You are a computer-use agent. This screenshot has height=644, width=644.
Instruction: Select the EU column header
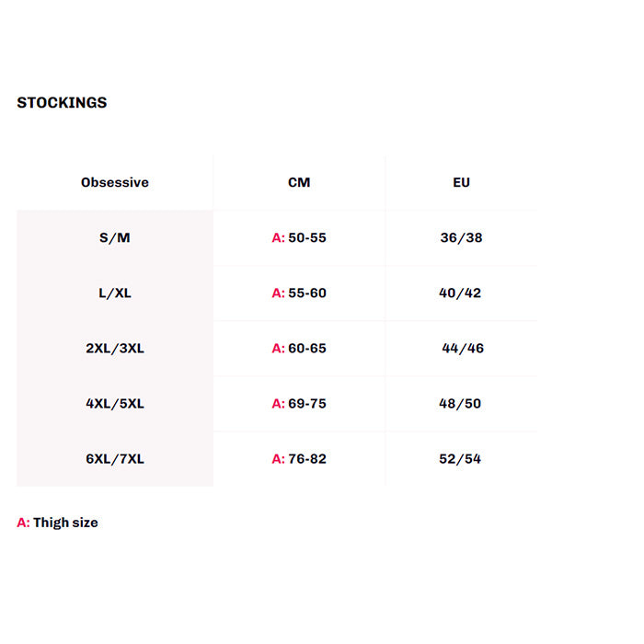pyautogui.click(x=462, y=182)
